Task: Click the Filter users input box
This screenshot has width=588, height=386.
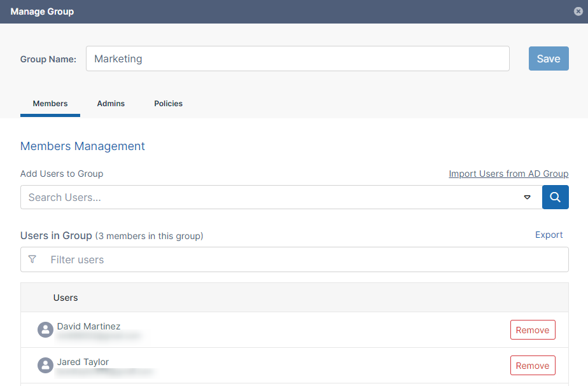Action: [x=305, y=259]
